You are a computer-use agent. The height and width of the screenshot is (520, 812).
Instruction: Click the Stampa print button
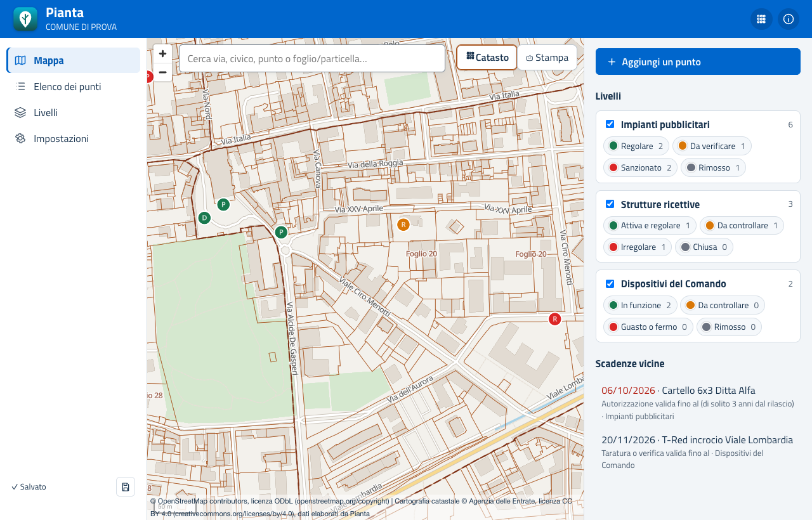click(x=547, y=57)
